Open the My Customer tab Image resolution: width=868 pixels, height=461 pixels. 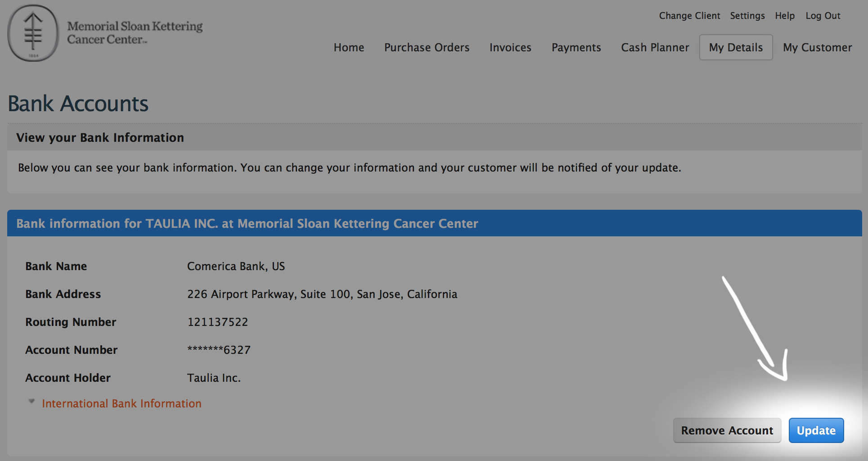817,47
